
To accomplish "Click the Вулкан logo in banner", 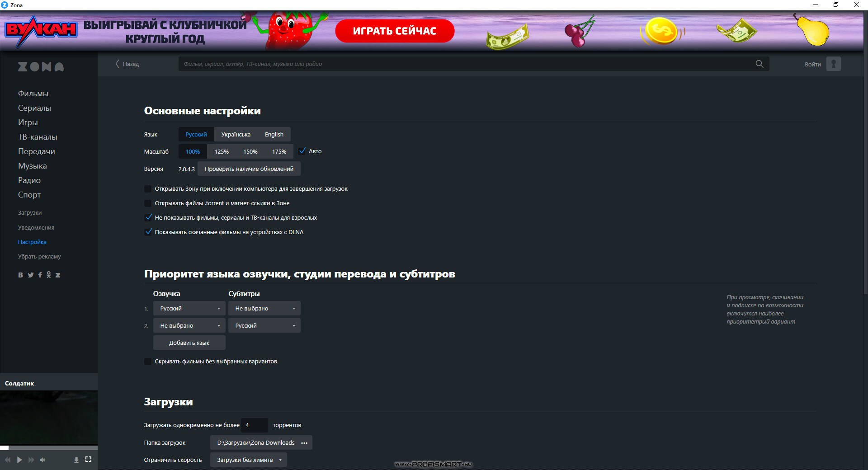I will [x=41, y=31].
